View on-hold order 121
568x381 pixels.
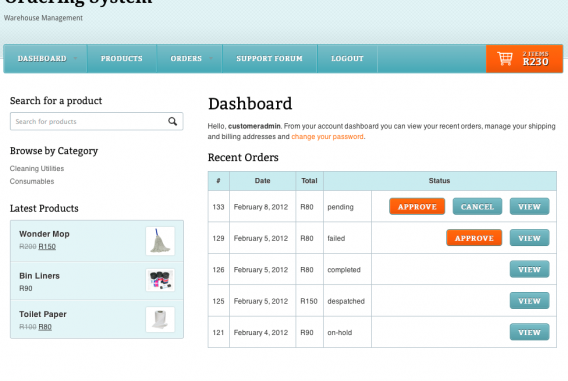coord(529,332)
